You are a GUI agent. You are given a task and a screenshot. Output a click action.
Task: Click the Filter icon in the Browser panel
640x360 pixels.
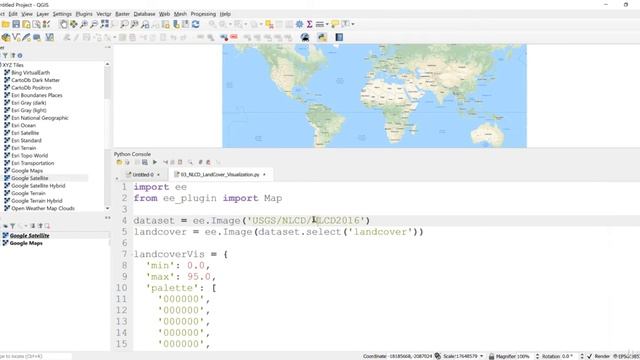[x=5, y=56]
